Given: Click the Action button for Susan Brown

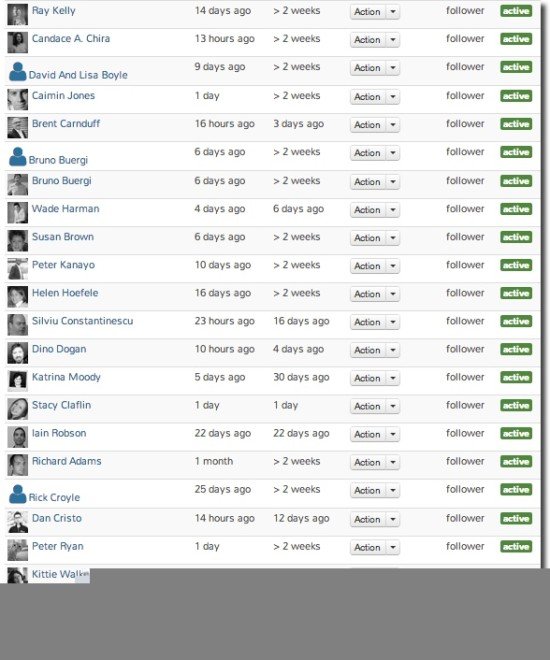Looking at the screenshot, I should click(x=368, y=238).
